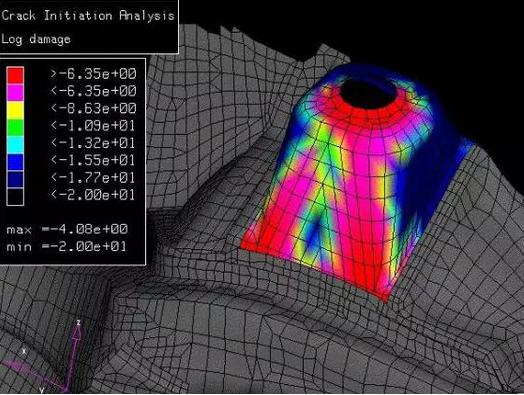524x395 pixels.
Task: Click the <-1.32e+01 legend value
Action: [x=93, y=143]
